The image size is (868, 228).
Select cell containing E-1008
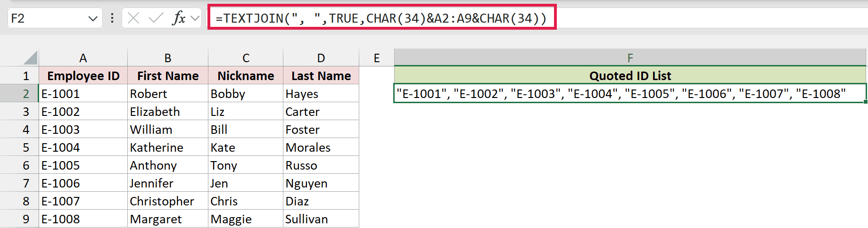point(83,219)
